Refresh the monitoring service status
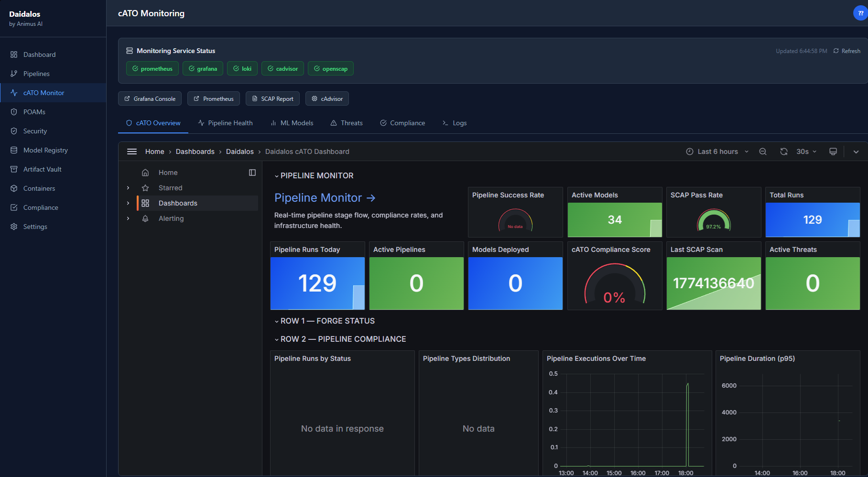This screenshot has width=868, height=477. pyautogui.click(x=846, y=51)
